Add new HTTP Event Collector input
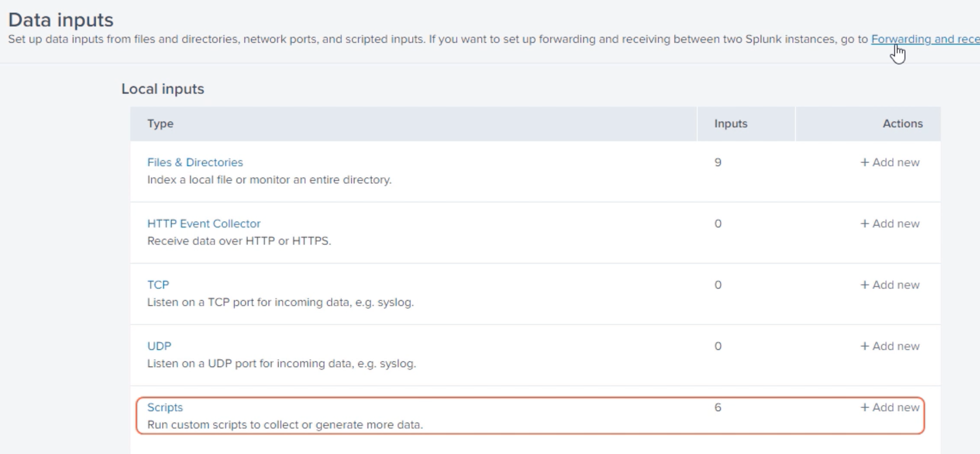Screen dimensions: 980x454 tap(890, 224)
